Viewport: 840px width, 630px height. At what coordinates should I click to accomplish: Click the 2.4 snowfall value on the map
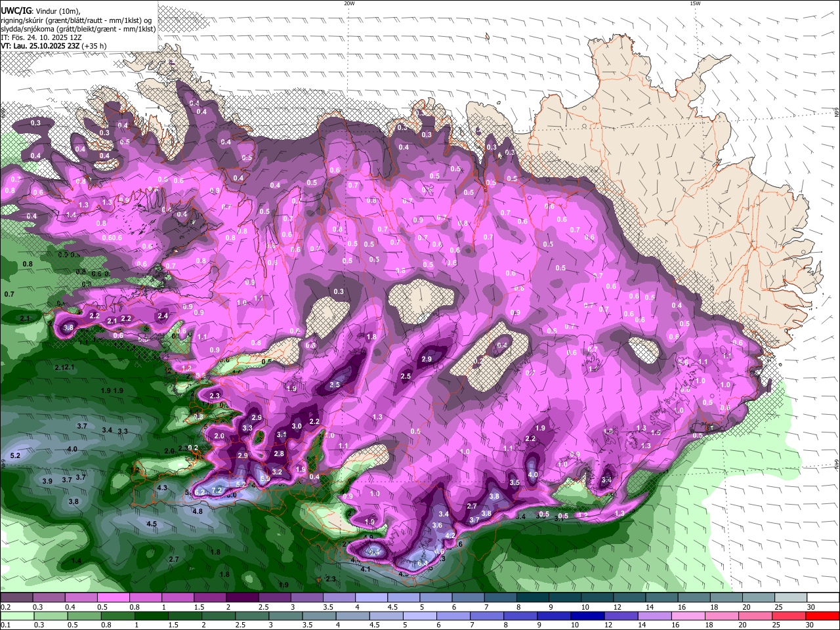tap(163, 316)
